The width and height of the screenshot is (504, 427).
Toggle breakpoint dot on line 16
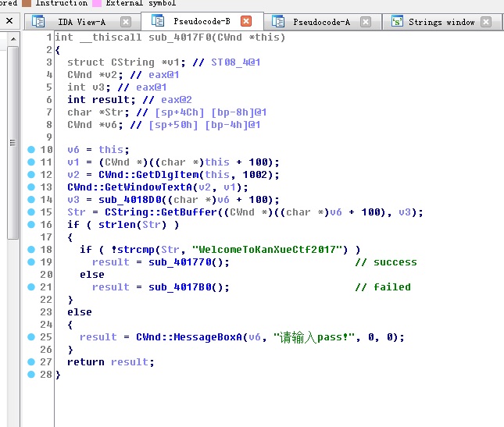click(x=31, y=225)
